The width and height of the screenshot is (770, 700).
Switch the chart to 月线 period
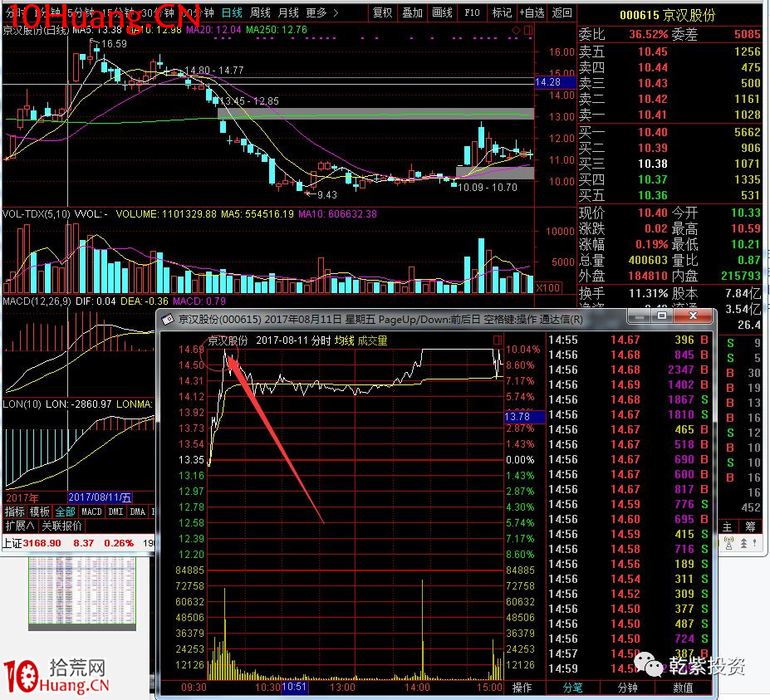pyautogui.click(x=288, y=12)
